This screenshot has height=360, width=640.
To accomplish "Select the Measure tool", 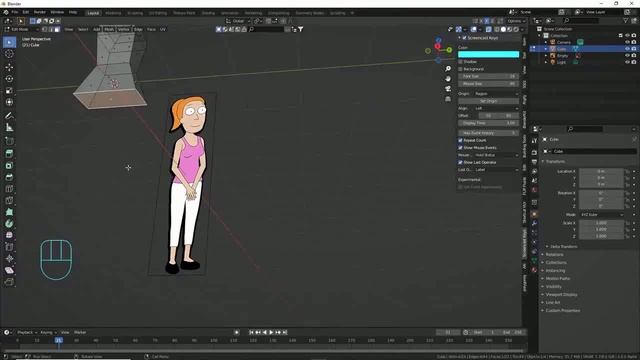I will (9, 128).
